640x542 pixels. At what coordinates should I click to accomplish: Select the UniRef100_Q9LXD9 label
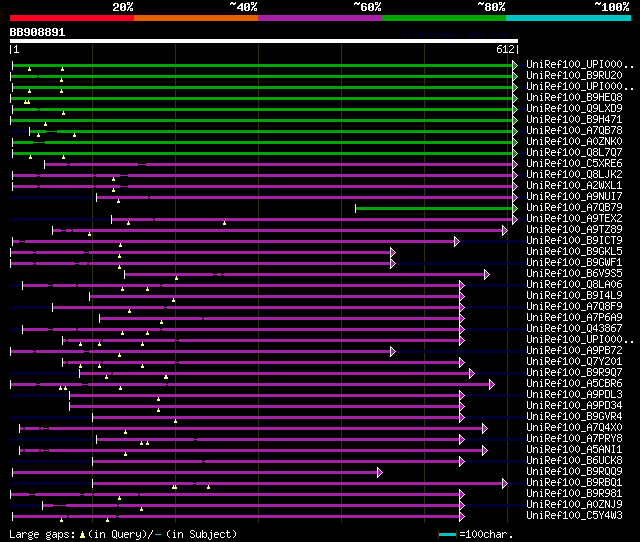[574, 109]
